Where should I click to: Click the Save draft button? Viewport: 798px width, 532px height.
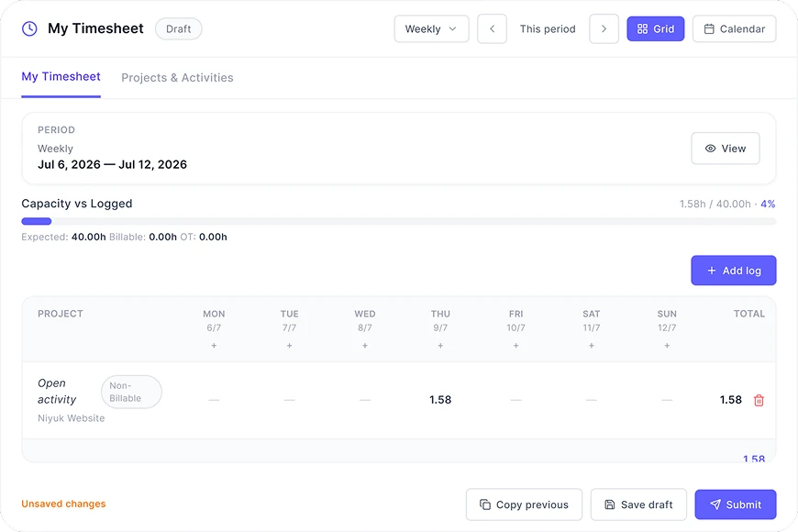(638, 504)
